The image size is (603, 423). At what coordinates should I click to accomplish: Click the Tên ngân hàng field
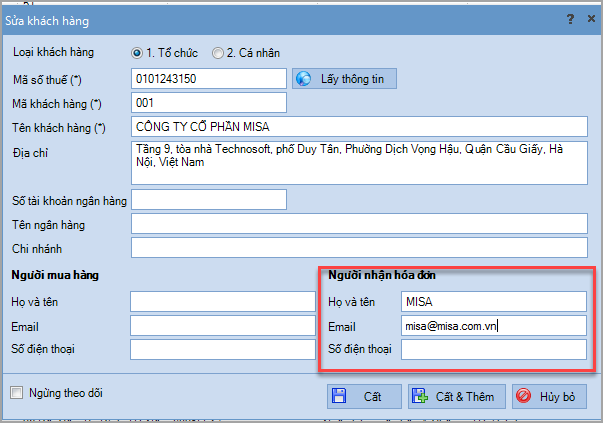click(x=359, y=223)
